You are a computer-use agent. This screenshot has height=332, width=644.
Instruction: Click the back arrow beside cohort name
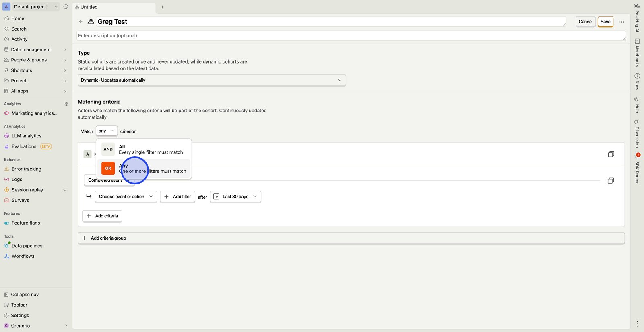[81, 22]
